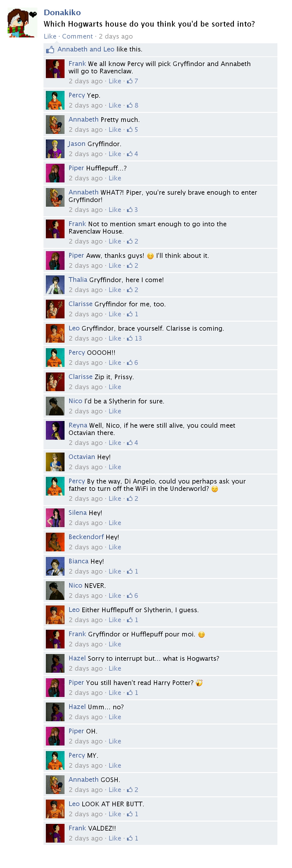Click thumbs-up count 13 on Leo's comment
Image resolution: width=292 pixels, height=868 pixels.
134,338
